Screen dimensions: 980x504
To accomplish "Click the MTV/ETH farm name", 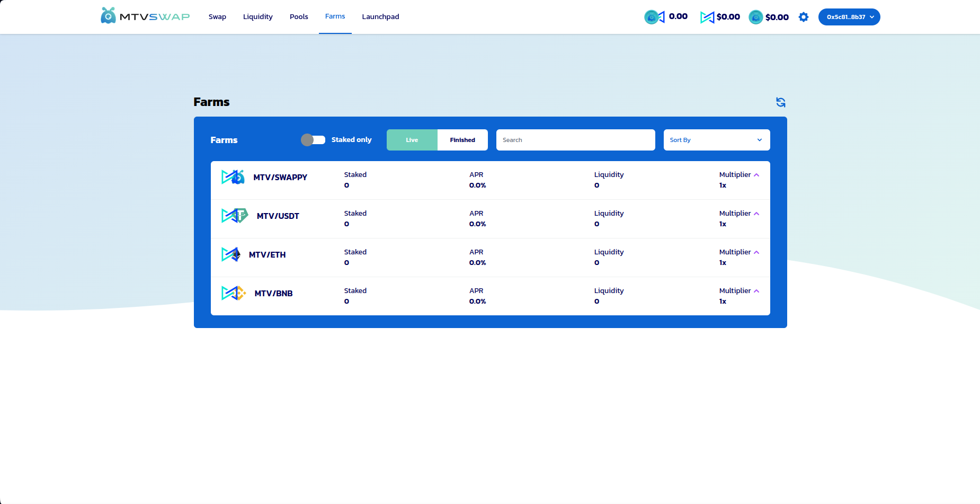I will coord(268,255).
